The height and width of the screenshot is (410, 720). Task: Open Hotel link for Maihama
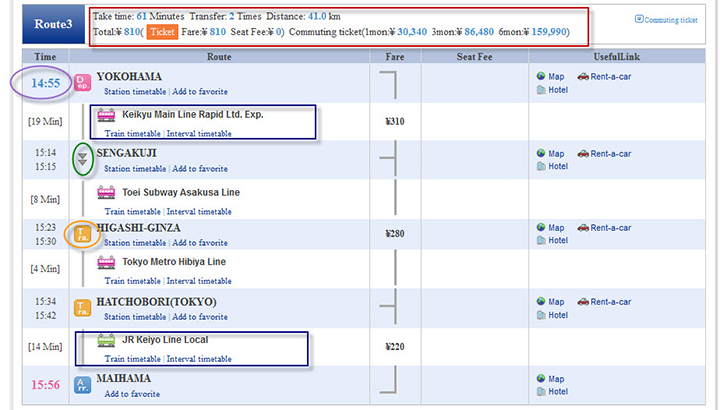click(558, 392)
